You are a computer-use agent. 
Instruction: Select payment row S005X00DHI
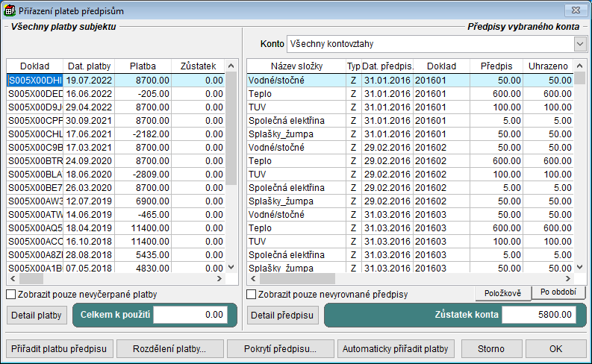pyautogui.click(x=35, y=80)
